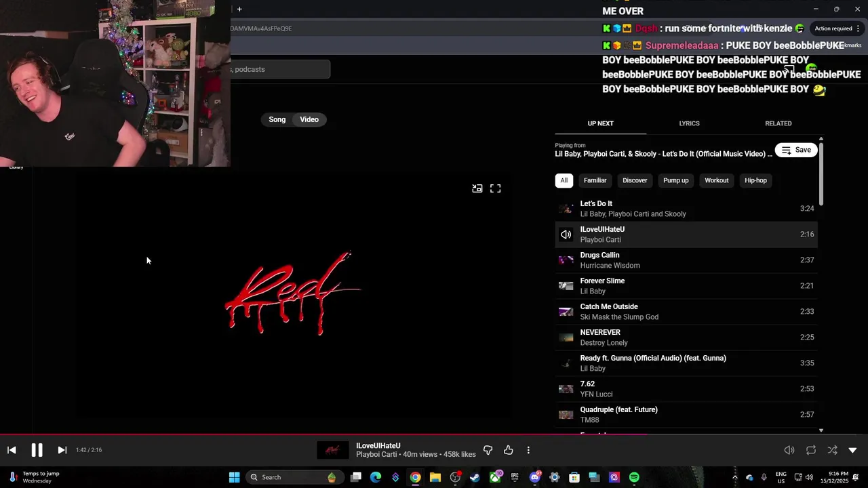Screen dimensions: 868x488
Task: Skip to the previous track
Action: click(12, 450)
